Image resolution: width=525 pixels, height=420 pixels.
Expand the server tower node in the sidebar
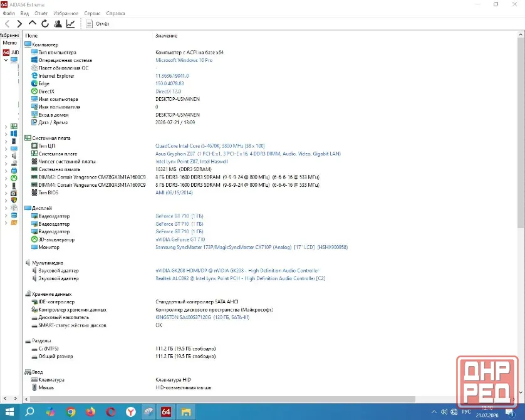pos(6,141)
